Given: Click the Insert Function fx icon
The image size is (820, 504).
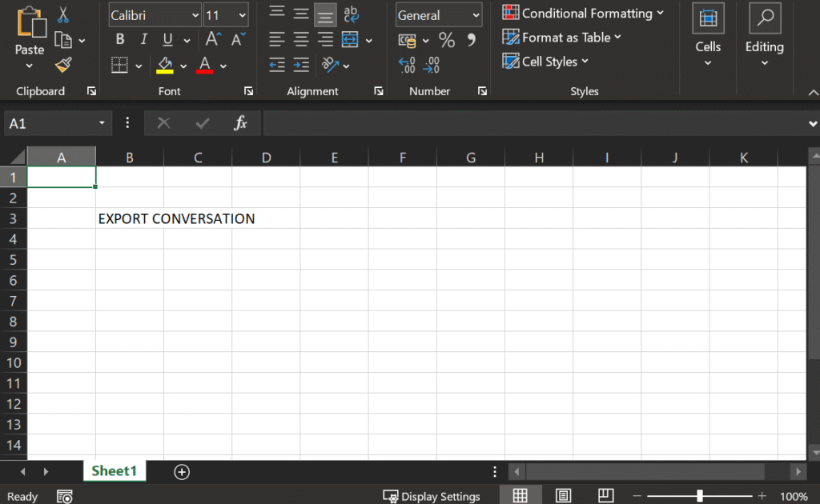Looking at the screenshot, I should [x=240, y=123].
